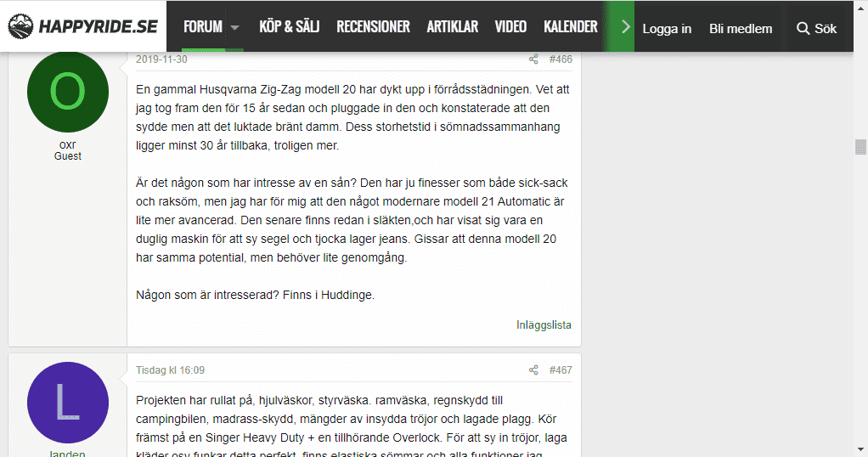Share post #466 via share icon
The height and width of the screenshot is (457, 868).
(x=533, y=59)
